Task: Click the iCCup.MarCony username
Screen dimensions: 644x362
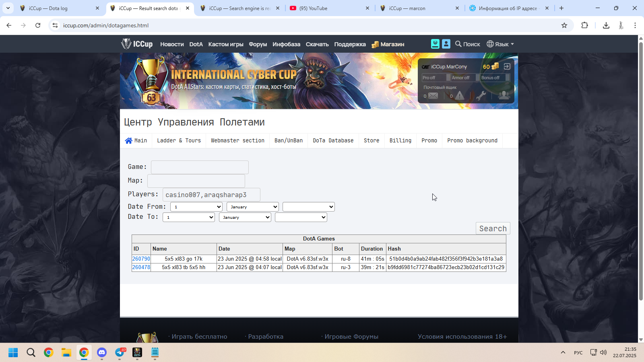Action: point(449,67)
